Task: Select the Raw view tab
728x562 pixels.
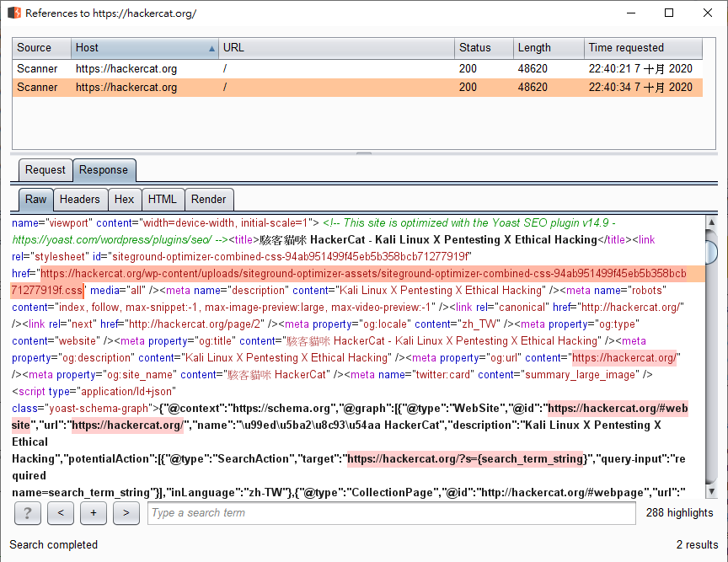Action: point(35,199)
